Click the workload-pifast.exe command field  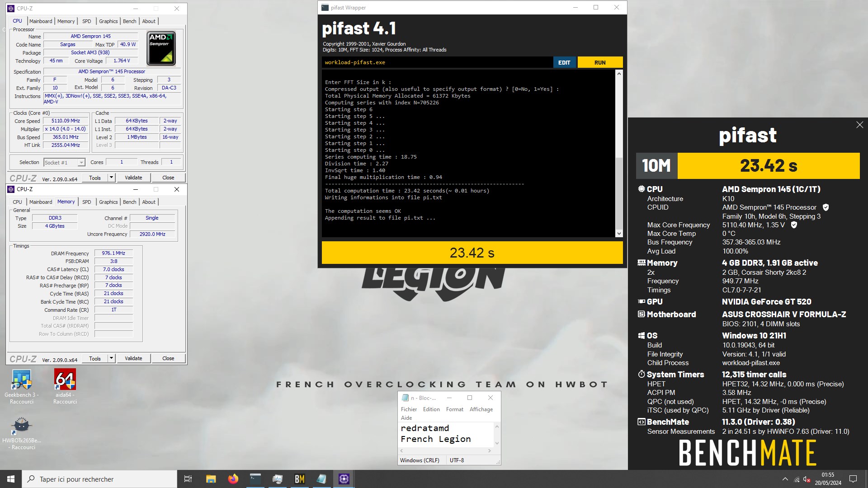pos(437,62)
